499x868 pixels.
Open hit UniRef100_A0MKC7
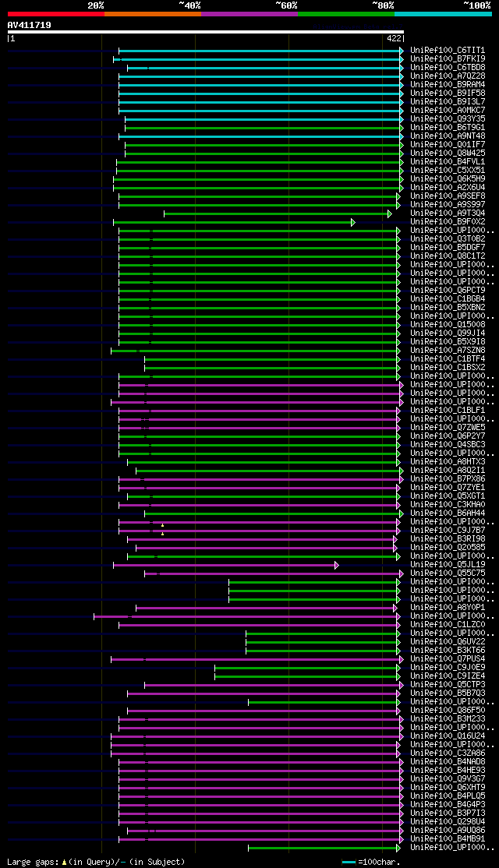click(x=448, y=110)
